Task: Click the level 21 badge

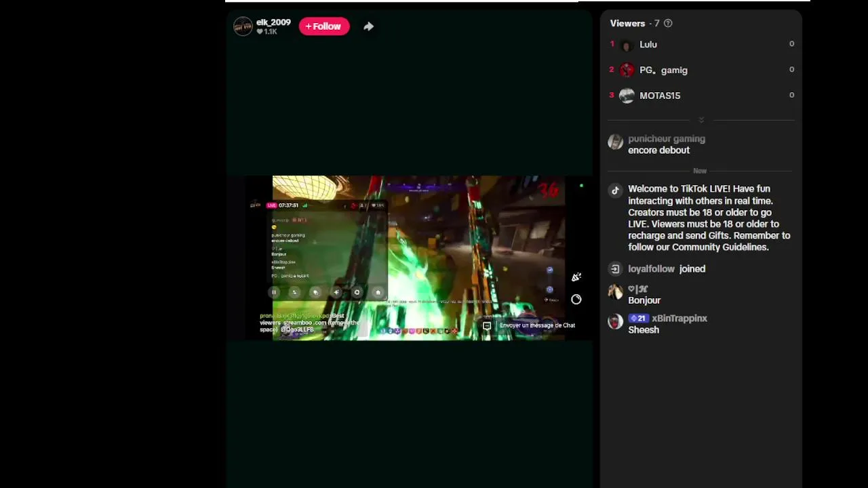Action: (638, 319)
